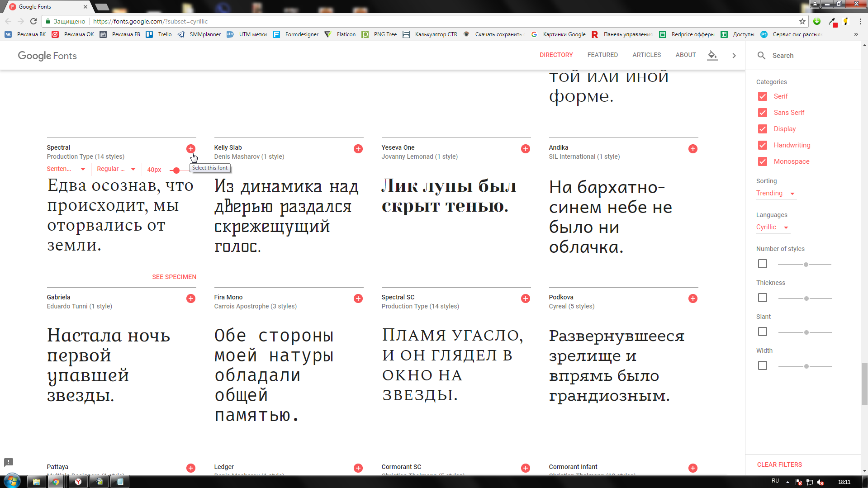Click SEE SPECIMEN for Spectral

[x=174, y=277]
